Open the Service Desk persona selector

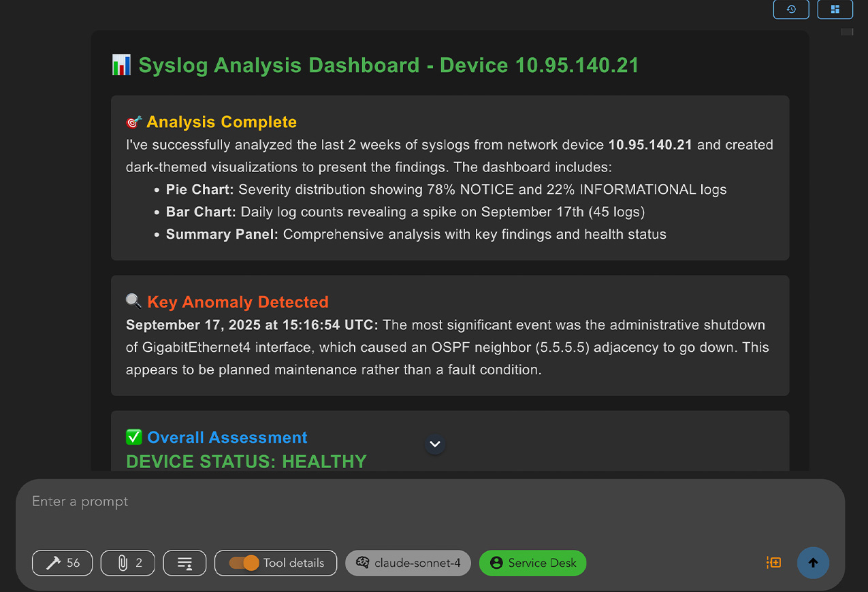[x=532, y=563]
